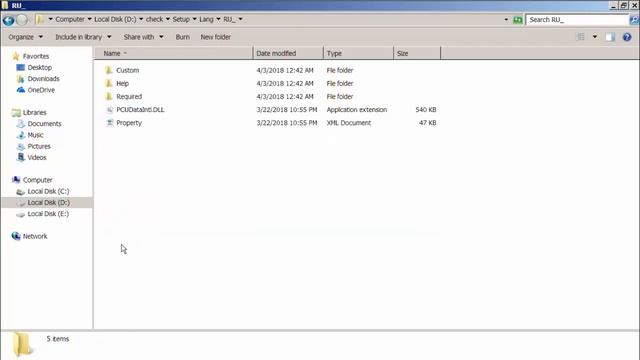Select Local Disk (E:) in the navigation tree
This screenshot has width=640, height=360.
click(x=48, y=214)
